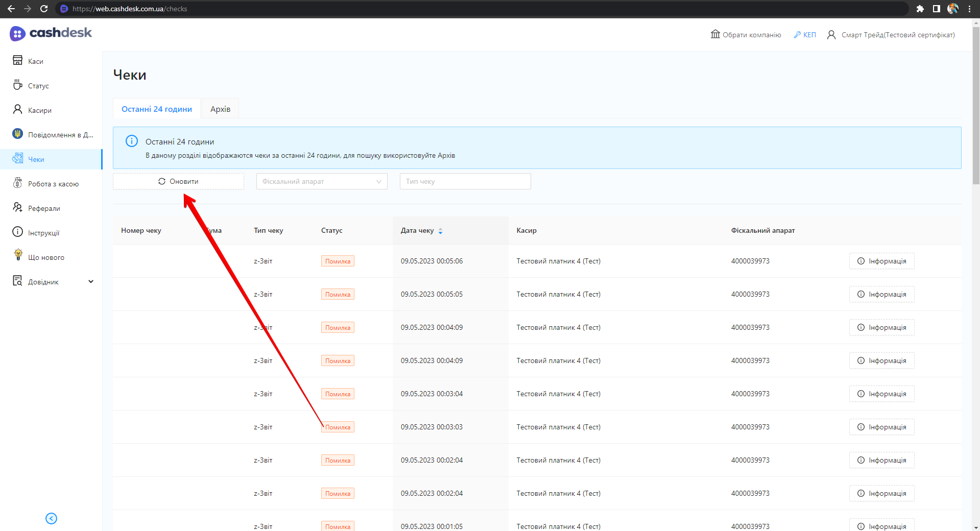
Task: Reload the page in the browser
Action: click(x=44, y=9)
